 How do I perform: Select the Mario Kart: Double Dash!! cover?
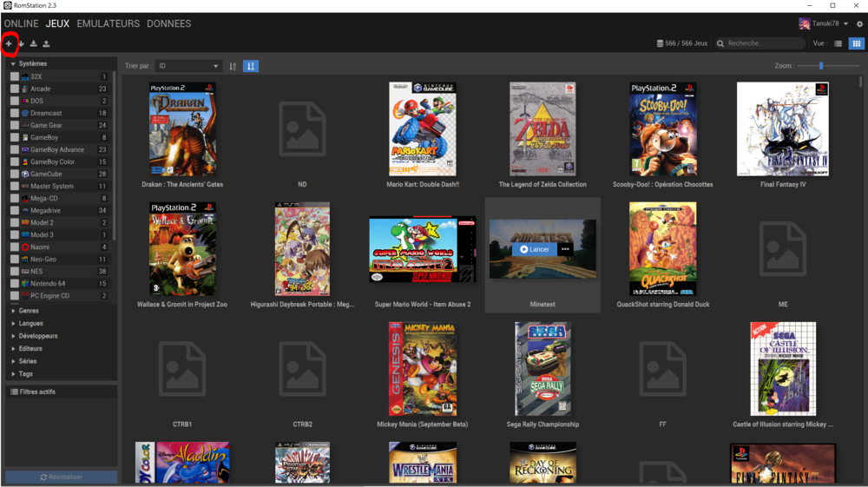point(423,129)
